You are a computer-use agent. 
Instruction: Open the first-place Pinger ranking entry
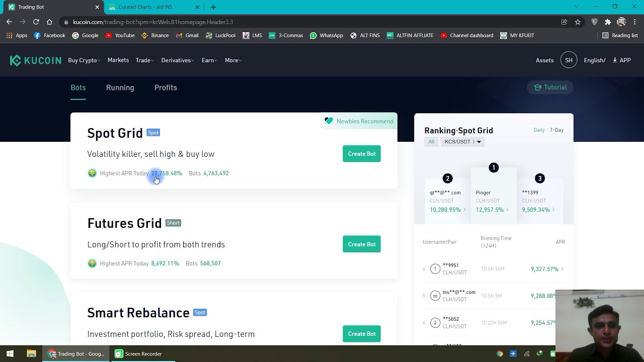494,196
